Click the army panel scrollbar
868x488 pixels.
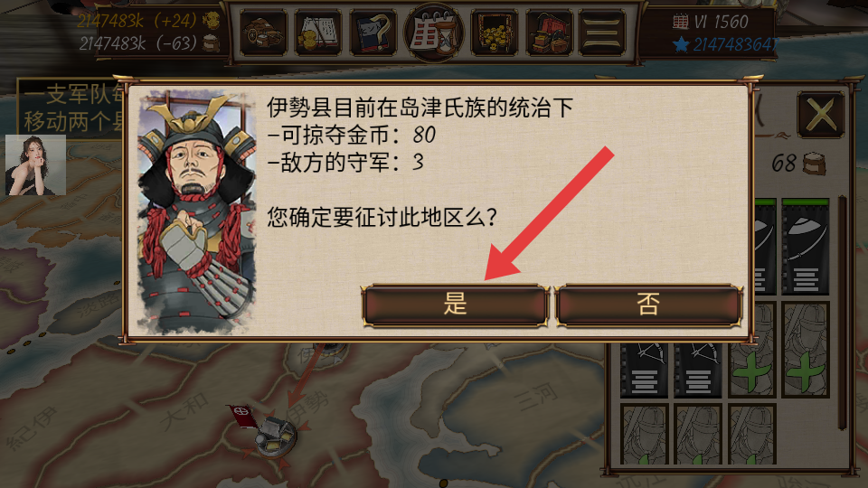click(x=843, y=313)
